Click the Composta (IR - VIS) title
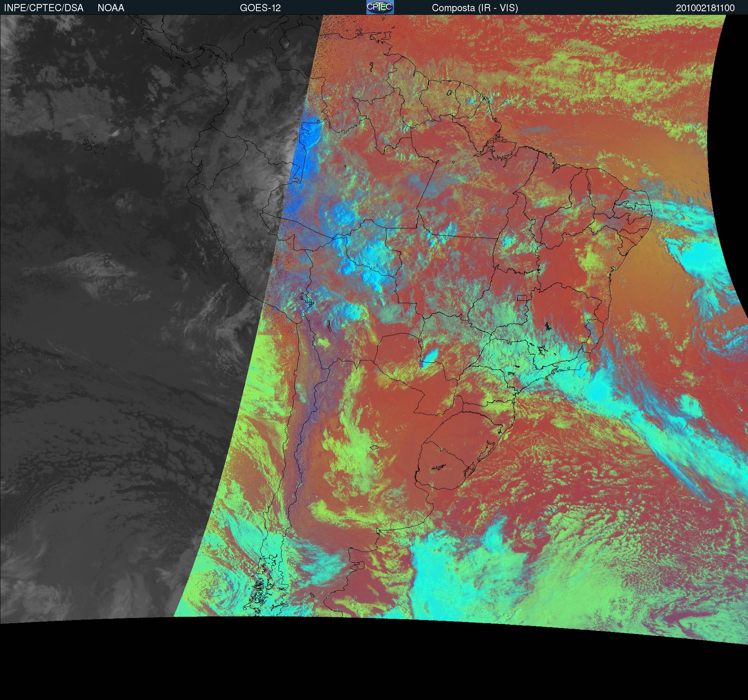This screenshot has height=700, width=748. (x=475, y=8)
